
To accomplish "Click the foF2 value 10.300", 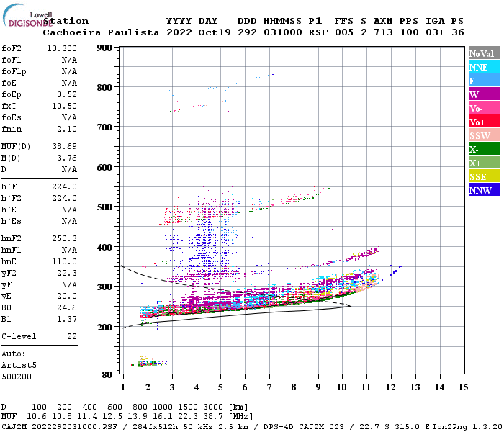I will tap(62, 48).
